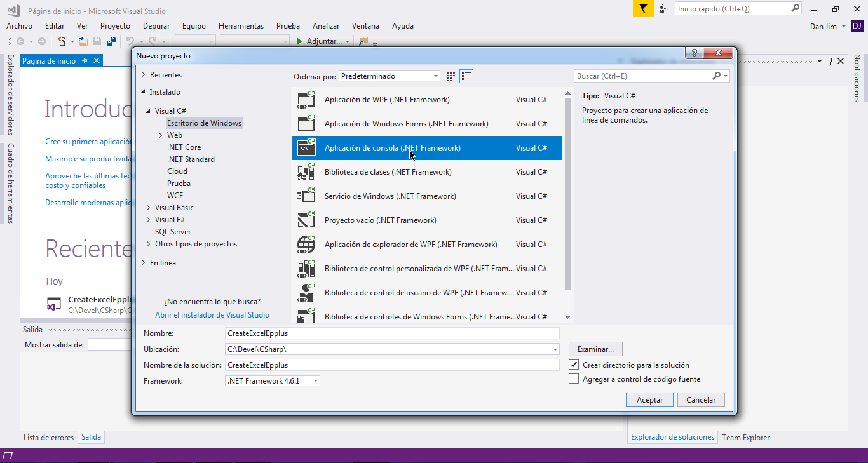Screen dimensions: 868x463
Task: Switch to medium icons list view
Action: point(466,76)
